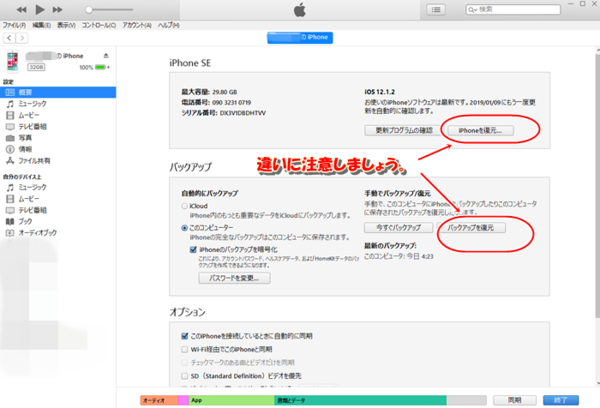
Task: Open the ファイル menu
Action: point(14,25)
